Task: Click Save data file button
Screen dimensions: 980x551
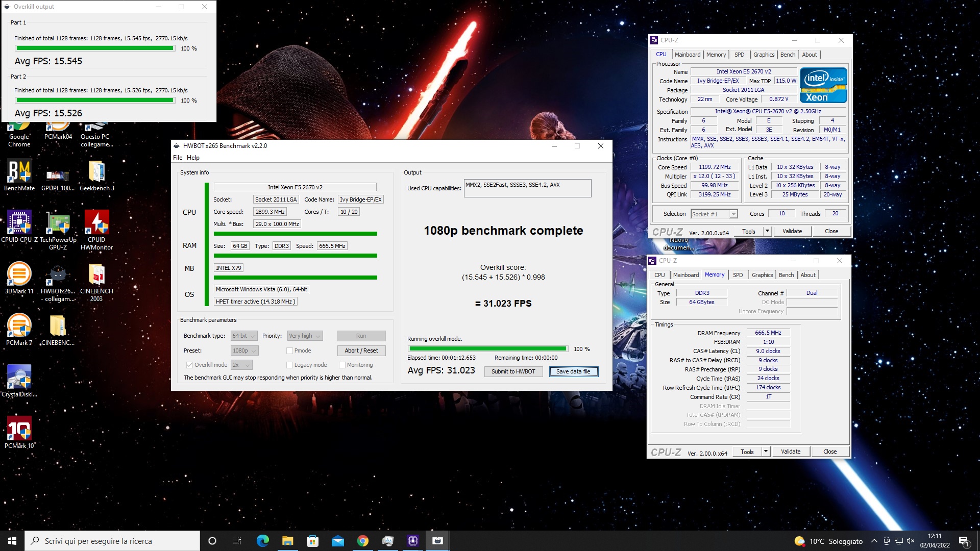Action: pyautogui.click(x=573, y=371)
